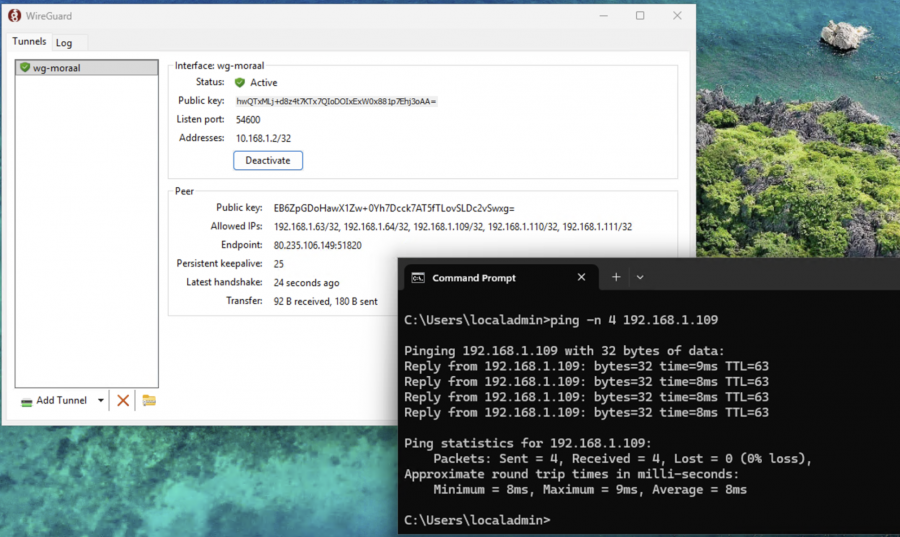Click the 'Packets: Sent = 4' statistics line
The width and height of the screenshot is (900, 537).
(x=623, y=458)
